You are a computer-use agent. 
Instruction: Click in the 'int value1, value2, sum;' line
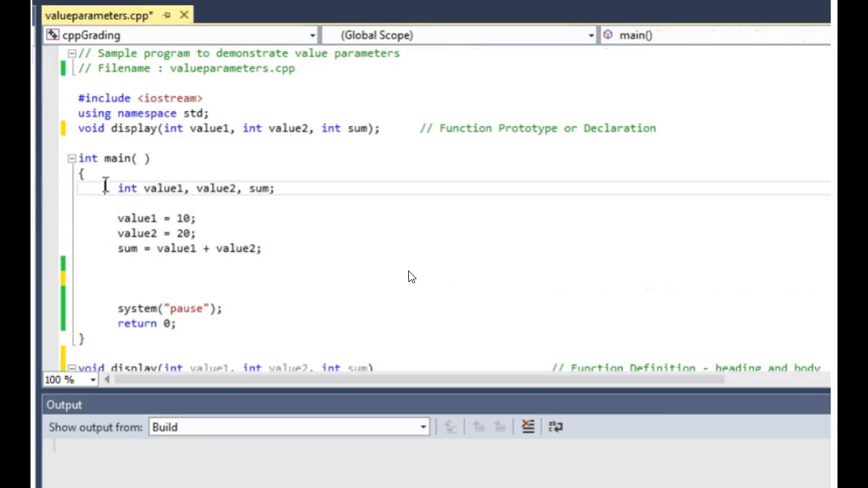click(196, 188)
